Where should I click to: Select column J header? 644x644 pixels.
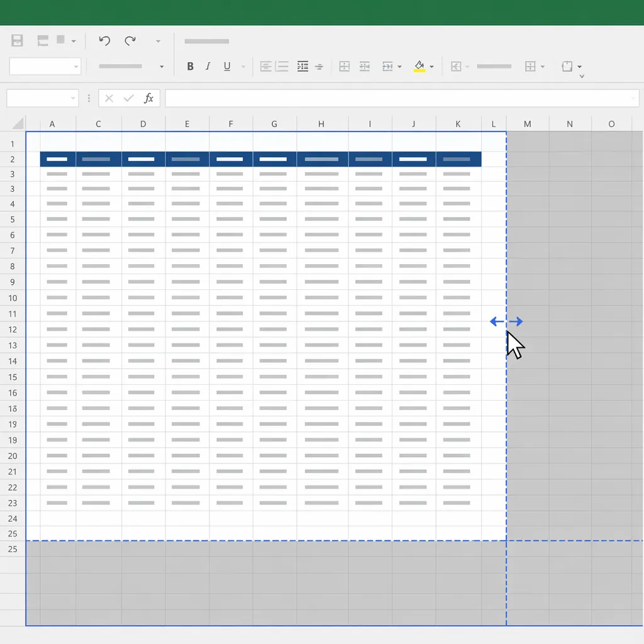[x=414, y=124]
